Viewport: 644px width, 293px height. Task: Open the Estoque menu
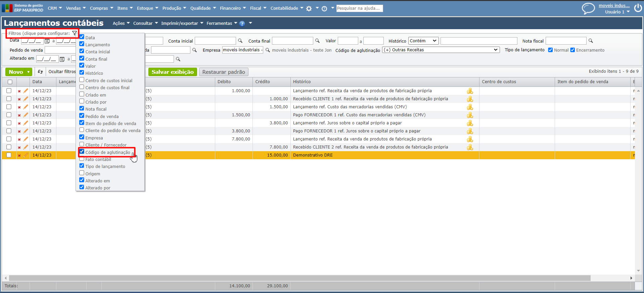pos(147,8)
